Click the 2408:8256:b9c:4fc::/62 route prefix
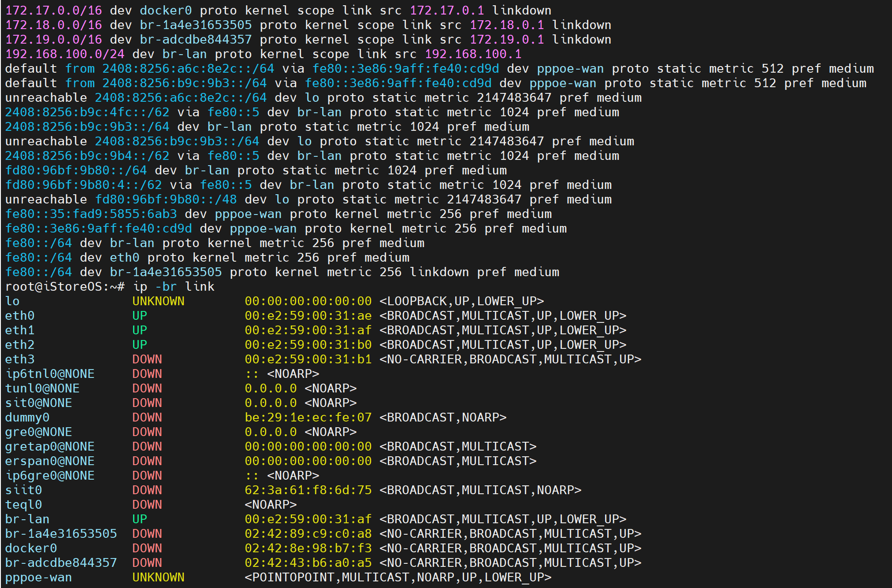The image size is (892, 588). pyautogui.click(x=87, y=112)
